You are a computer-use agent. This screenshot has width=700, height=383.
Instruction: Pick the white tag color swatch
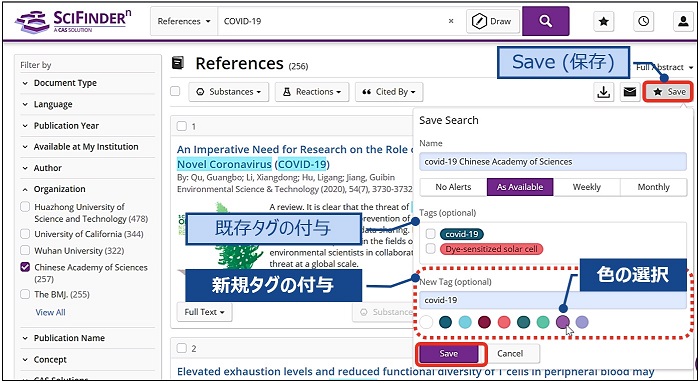click(x=426, y=322)
